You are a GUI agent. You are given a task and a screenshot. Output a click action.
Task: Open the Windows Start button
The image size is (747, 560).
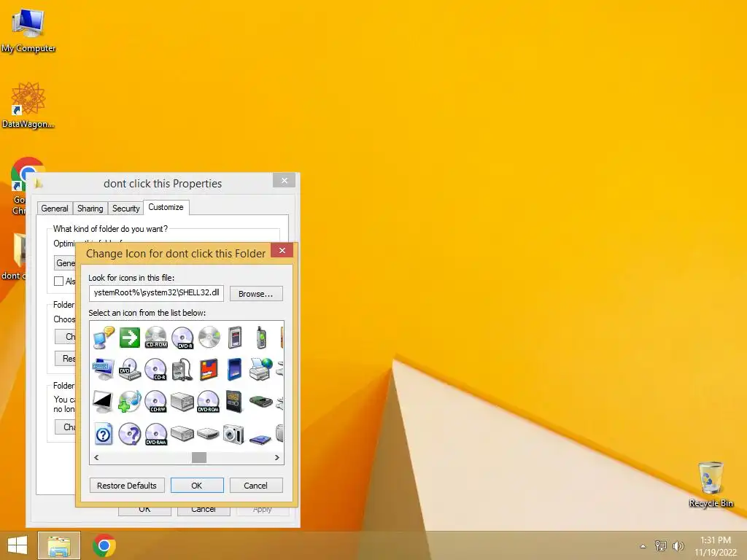[18, 545]
